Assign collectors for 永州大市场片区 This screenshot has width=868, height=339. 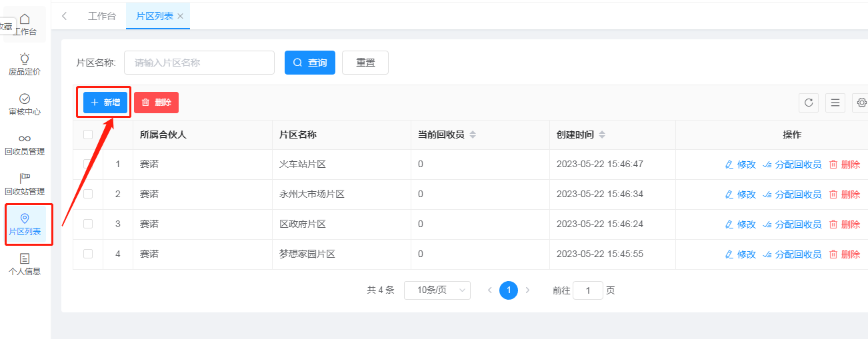tap(792, 194)
